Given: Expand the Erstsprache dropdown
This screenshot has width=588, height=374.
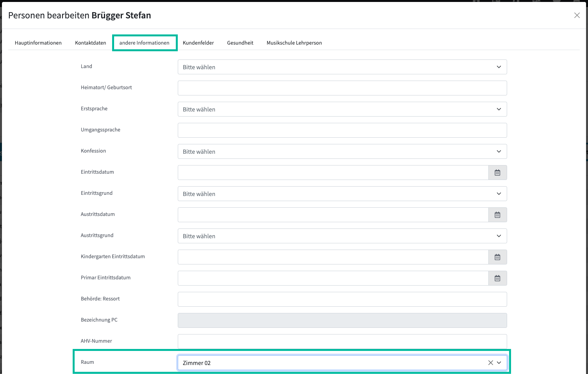Looking at the screenshot, I should click(x=342, y=109).
